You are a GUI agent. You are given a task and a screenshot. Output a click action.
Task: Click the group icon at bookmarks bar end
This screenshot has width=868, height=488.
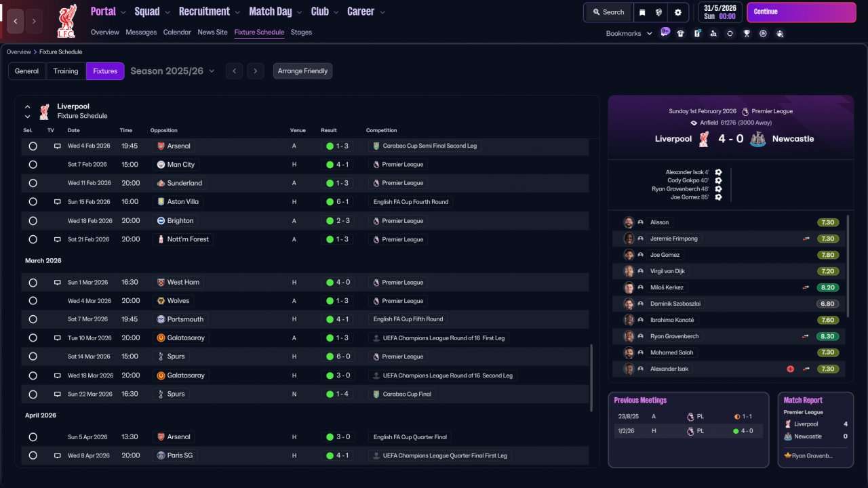780,33
